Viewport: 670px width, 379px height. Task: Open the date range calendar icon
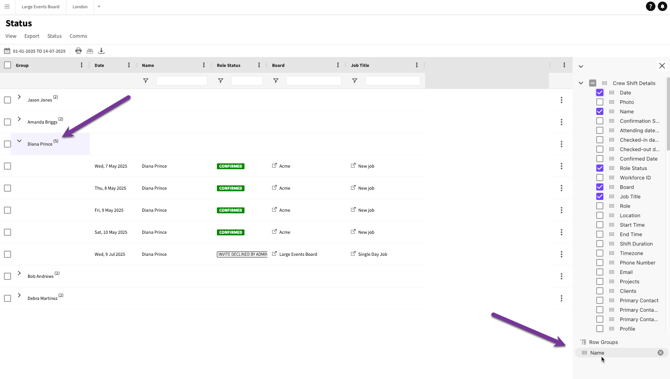coord(7,51)
